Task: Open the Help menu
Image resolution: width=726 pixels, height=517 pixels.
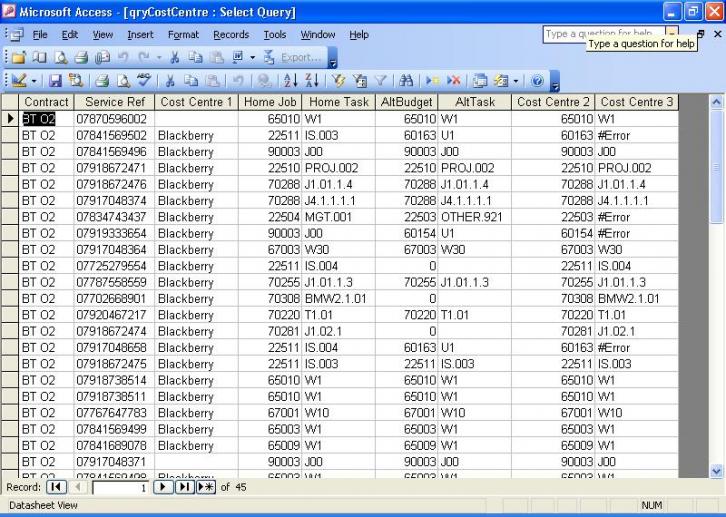Action: click(x=359, y=35)
